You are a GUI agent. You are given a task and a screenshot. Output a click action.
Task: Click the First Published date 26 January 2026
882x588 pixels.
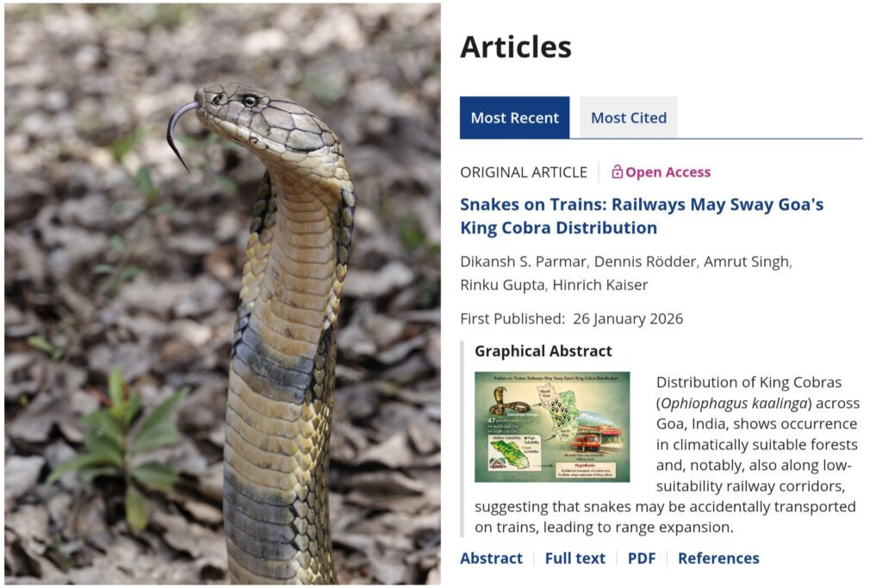point(628,319)
